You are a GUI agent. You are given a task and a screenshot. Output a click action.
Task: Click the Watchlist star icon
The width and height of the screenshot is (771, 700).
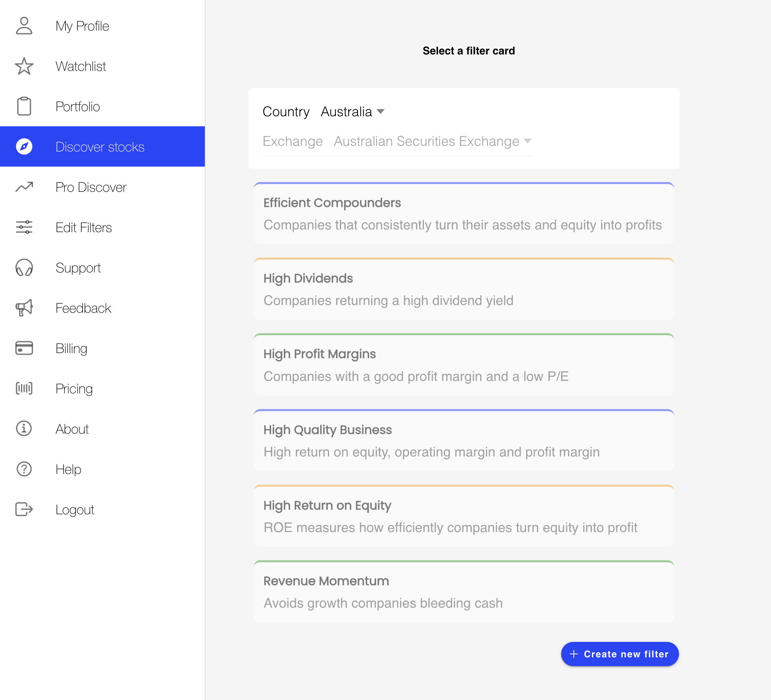pyautogui.click(x=24, y=66)
